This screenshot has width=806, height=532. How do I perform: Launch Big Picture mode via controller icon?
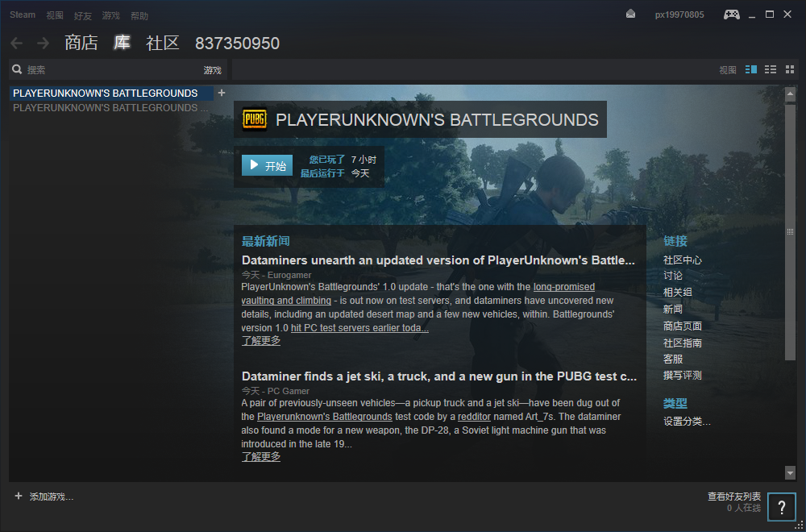(732, 15)
